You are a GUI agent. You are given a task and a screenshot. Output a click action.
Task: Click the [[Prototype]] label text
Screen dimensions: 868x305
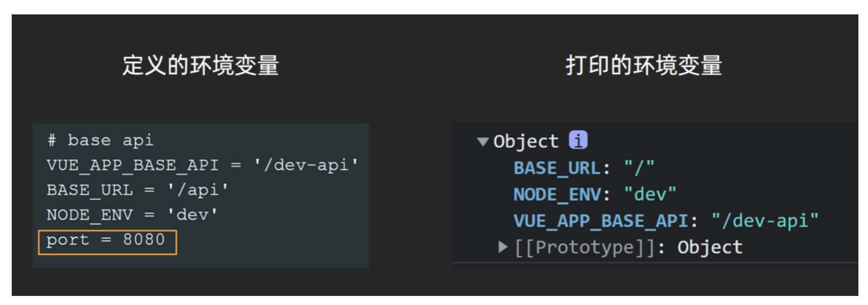(x=584, y=247)
